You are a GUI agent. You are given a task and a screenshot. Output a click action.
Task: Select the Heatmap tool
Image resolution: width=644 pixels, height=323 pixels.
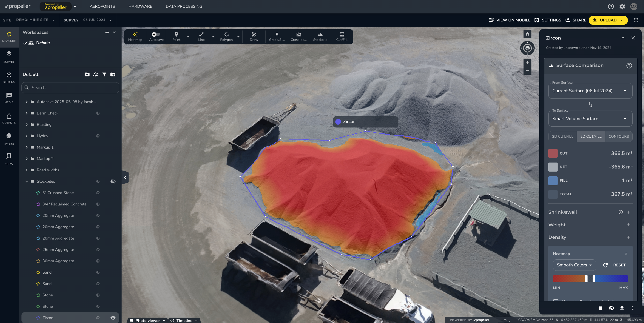click(135, 36)
